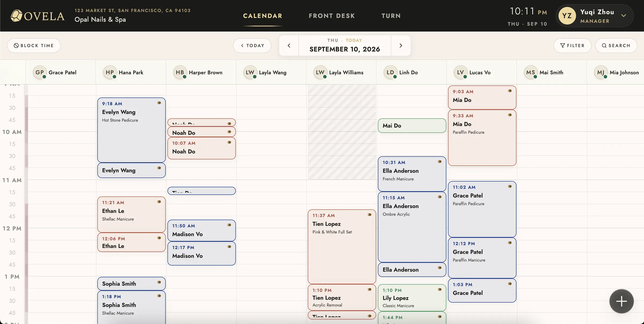Click status dot on Lily Lopez 1:10 card
The image size is (644, 324).
[x=440, y=289]
